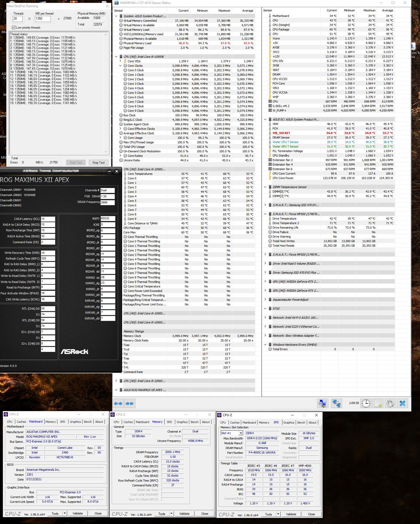
Task: Click the MemTestPro thread status scrollbar down arrow
Action: click(106, 152)
